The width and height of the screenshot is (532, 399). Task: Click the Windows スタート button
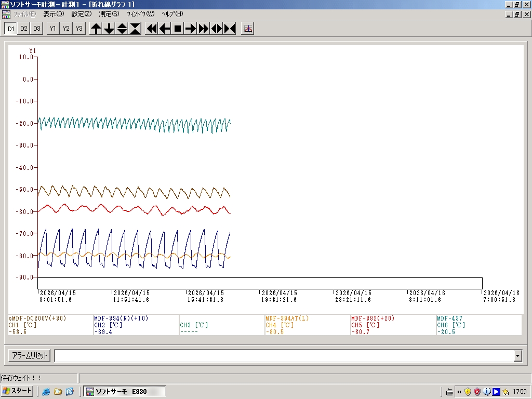click(18, 391)
